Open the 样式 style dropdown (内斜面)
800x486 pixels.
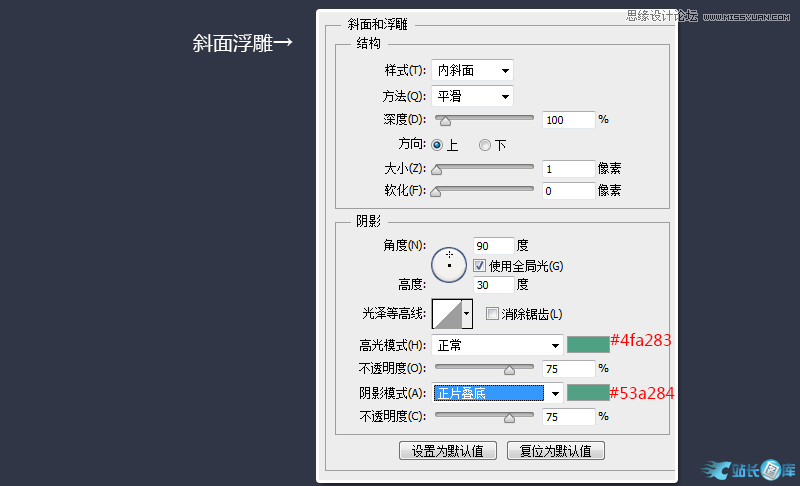point(472,71)
